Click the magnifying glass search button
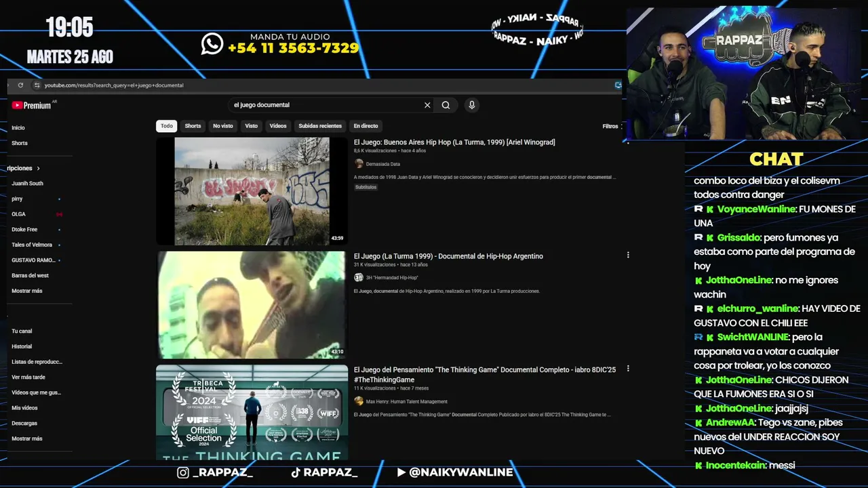868x488 pixels. [x=446, y=105]
